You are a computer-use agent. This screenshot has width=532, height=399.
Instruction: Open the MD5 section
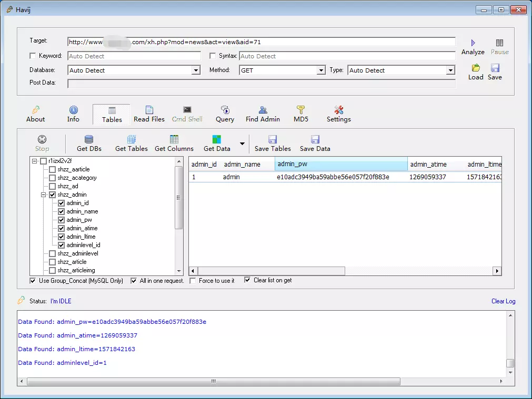tap(301, 114)
